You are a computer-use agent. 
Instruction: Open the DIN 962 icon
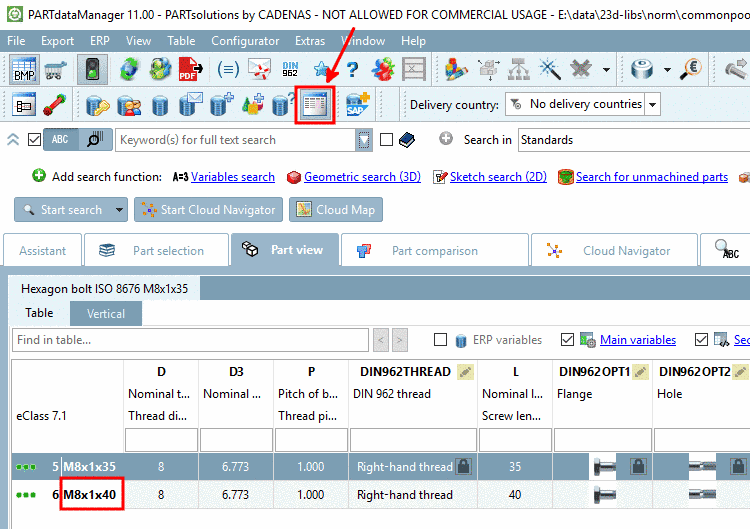(290, 70)
